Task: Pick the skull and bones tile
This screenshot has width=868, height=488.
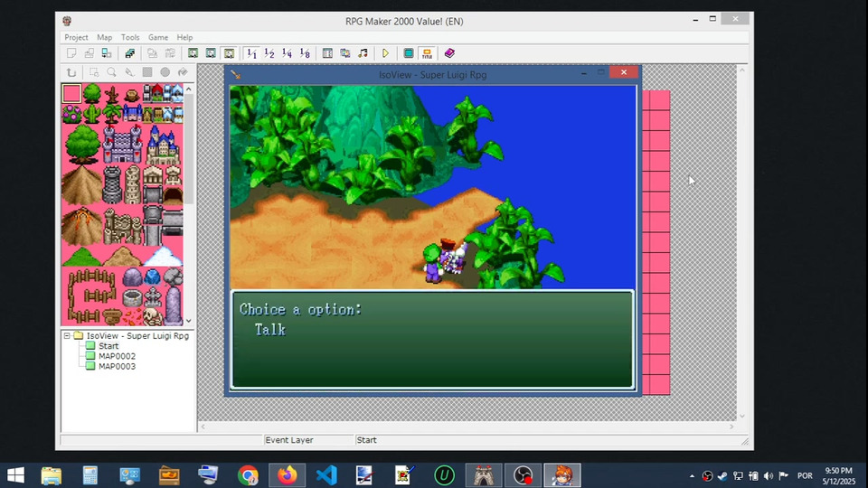Action: coord(152,317)
